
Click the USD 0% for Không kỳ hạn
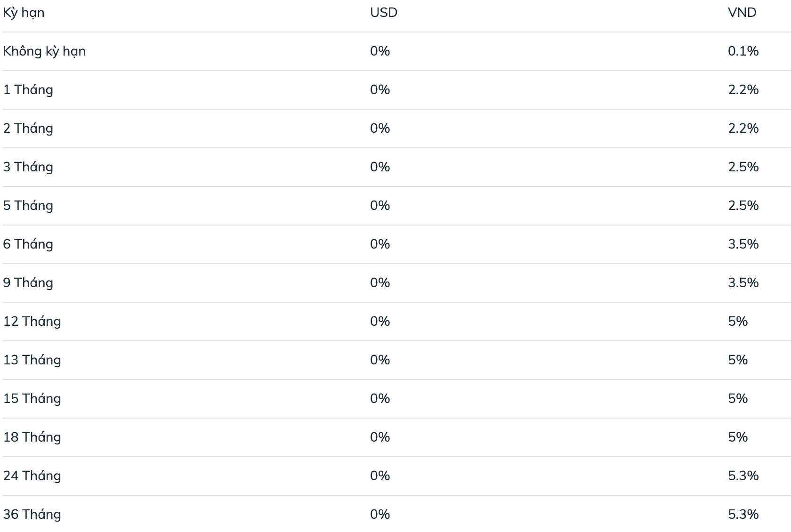point(380,51)
